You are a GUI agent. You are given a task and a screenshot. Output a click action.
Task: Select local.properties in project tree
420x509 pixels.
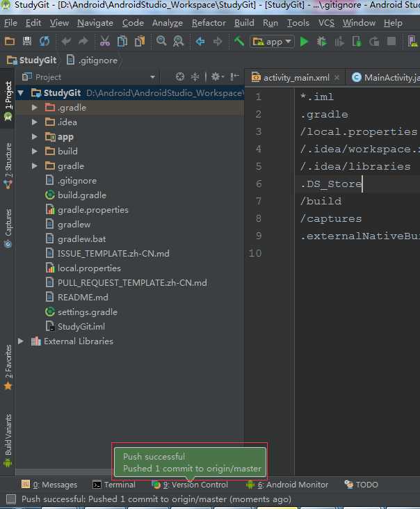click(89, 268)
